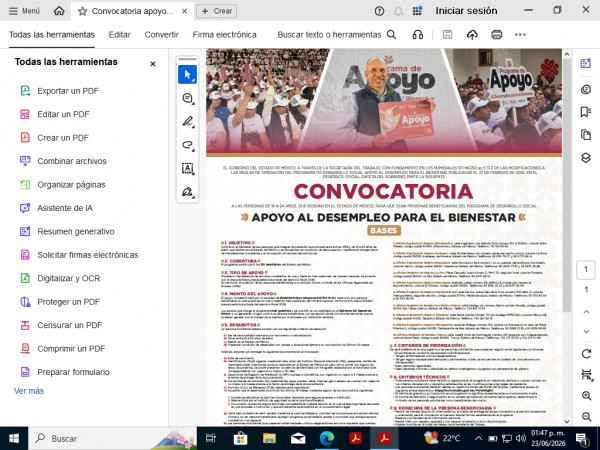Click Buscar texto o herramientas search field

pyautogui.click(x=336, y=35)
